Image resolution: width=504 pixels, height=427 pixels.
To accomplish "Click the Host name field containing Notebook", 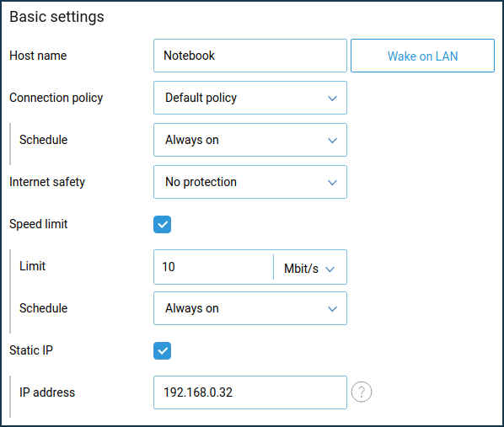I will pos(250,56).
